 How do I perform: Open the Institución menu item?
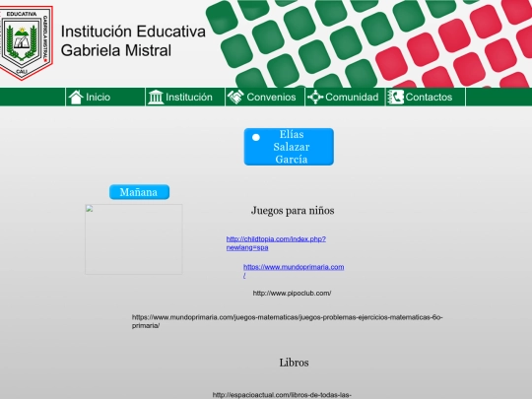[185, 97]
